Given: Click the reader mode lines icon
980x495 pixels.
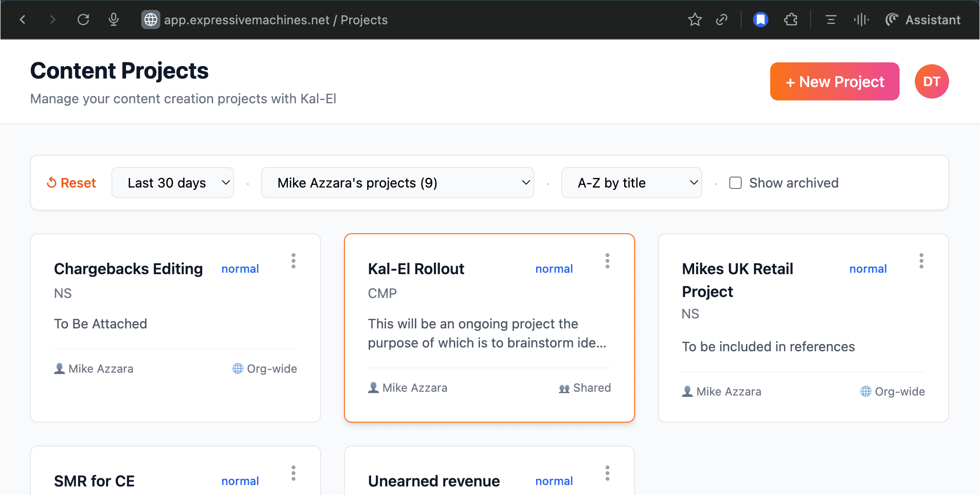Looking at the screenshot, I should tap(831, 20).
